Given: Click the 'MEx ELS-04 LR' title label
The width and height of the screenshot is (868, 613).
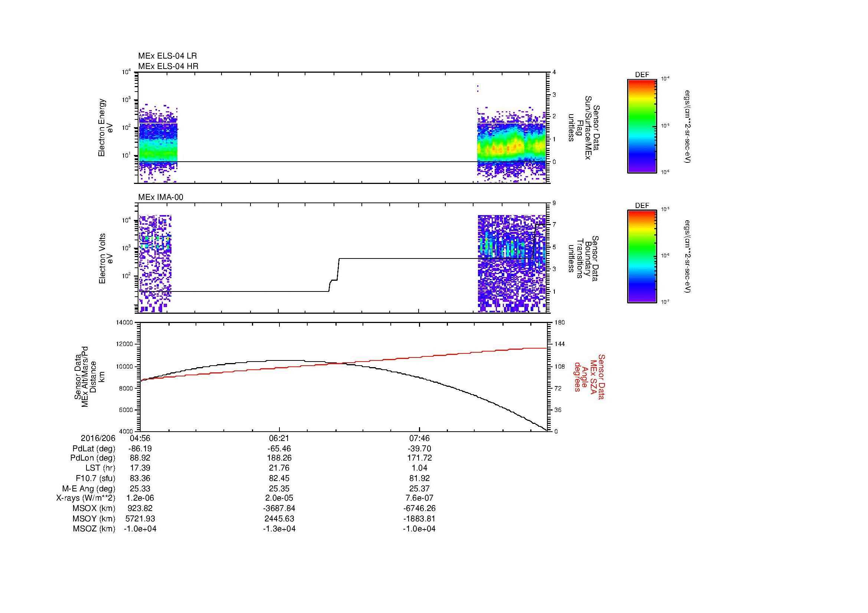Looking at the screenshot, I should (167, 56).
